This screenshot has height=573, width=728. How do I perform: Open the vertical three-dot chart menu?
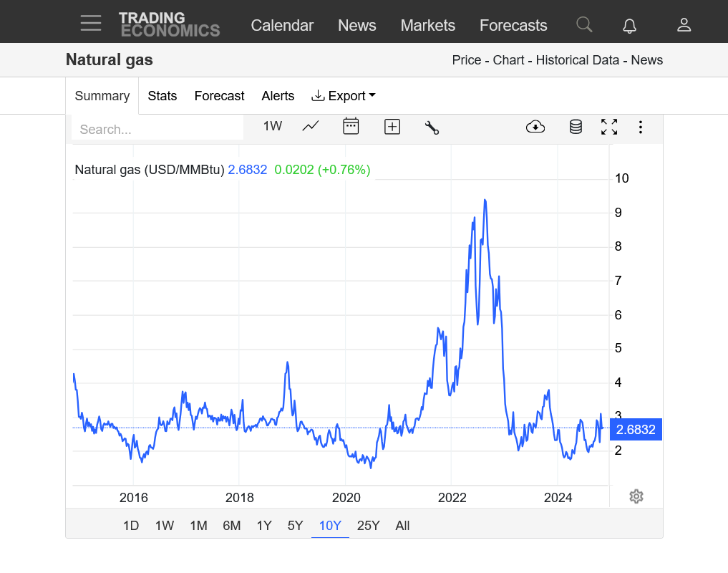(640, 127)
